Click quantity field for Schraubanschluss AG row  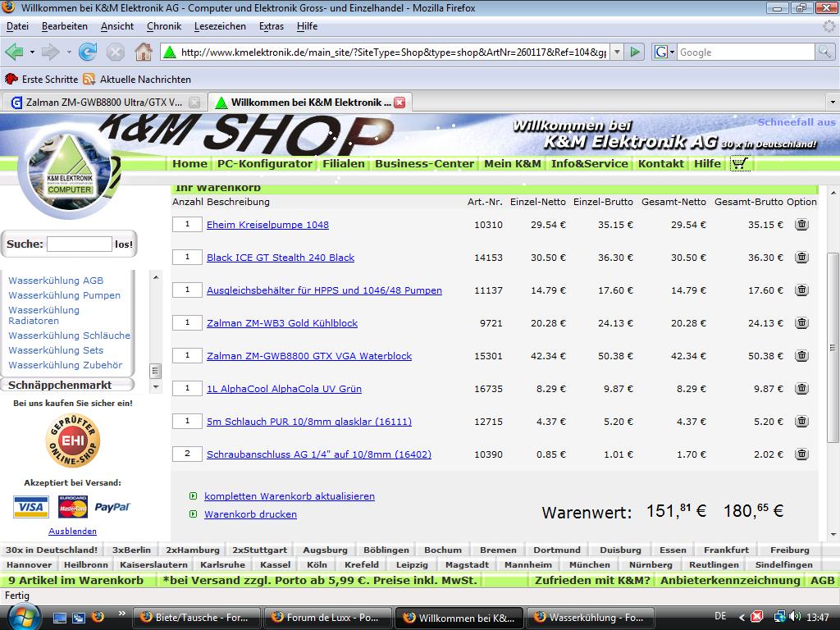(x=187, y=454)
